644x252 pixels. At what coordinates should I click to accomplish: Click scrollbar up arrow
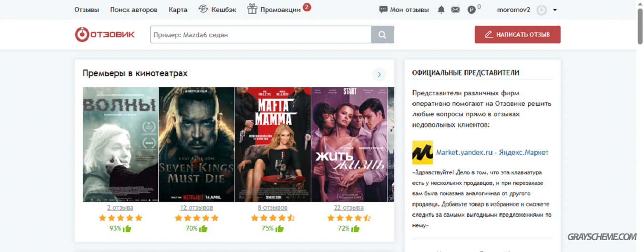click(x=640, y=4)
